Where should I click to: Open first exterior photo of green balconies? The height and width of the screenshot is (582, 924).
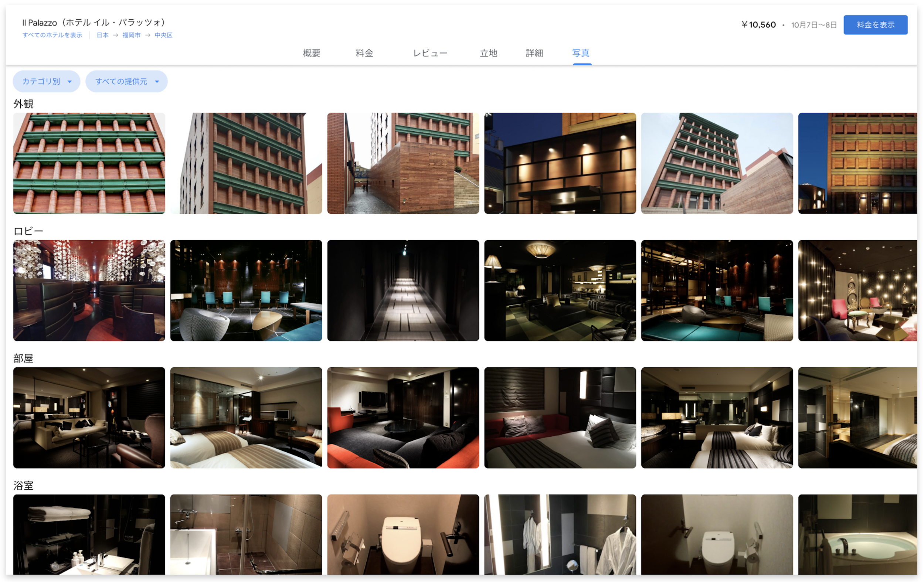89,163
